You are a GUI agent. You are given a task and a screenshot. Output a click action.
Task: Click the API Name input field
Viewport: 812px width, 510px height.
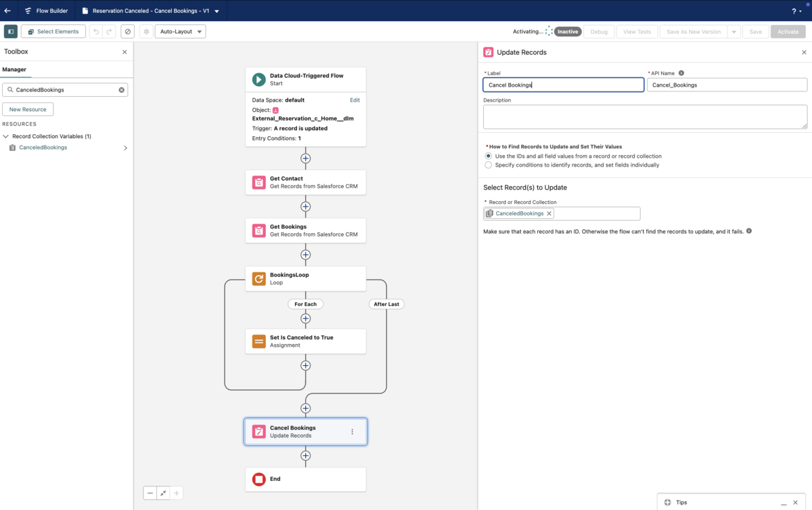click(727, 85)
